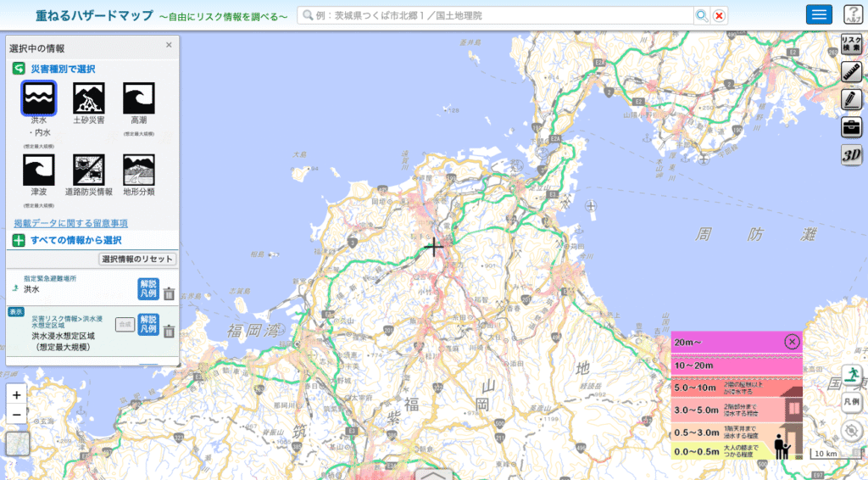The image size is (868, 480).
Task: Open the blue hamburger menu
Action: (x=818, y=14)
